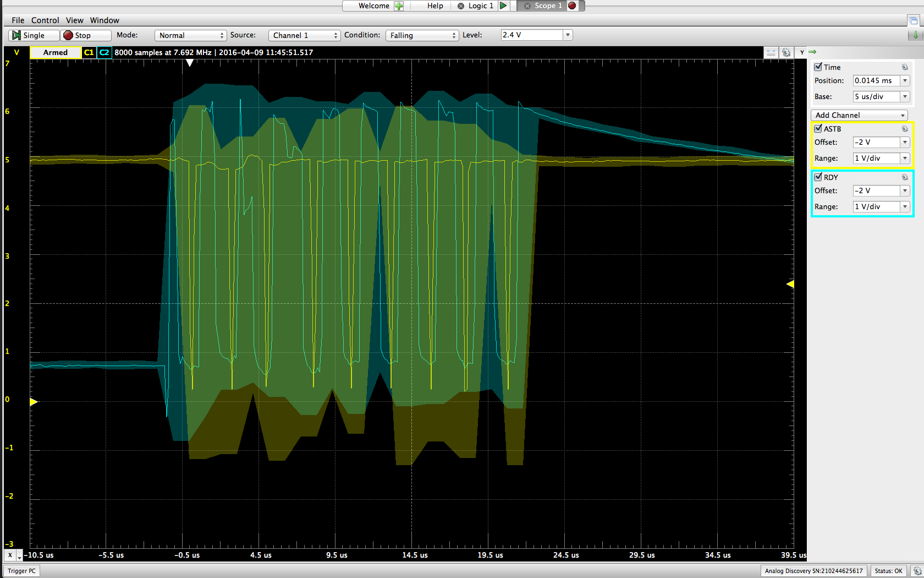Expand the Condition dropdown set to Falling

pyautogui.click(x=422, y=35)
